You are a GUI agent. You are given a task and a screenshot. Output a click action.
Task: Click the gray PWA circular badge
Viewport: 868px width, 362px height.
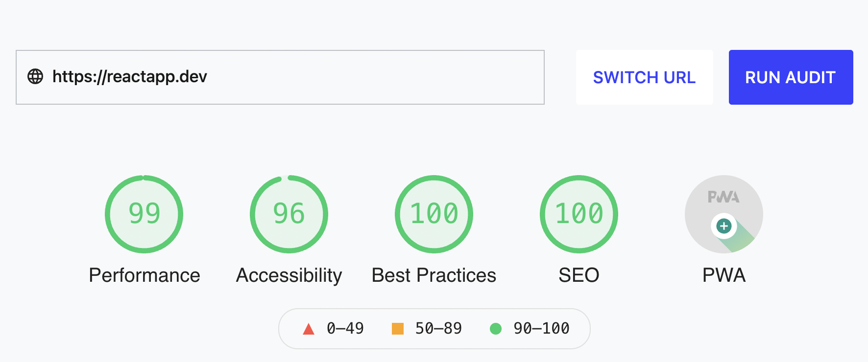coord(723,214)
